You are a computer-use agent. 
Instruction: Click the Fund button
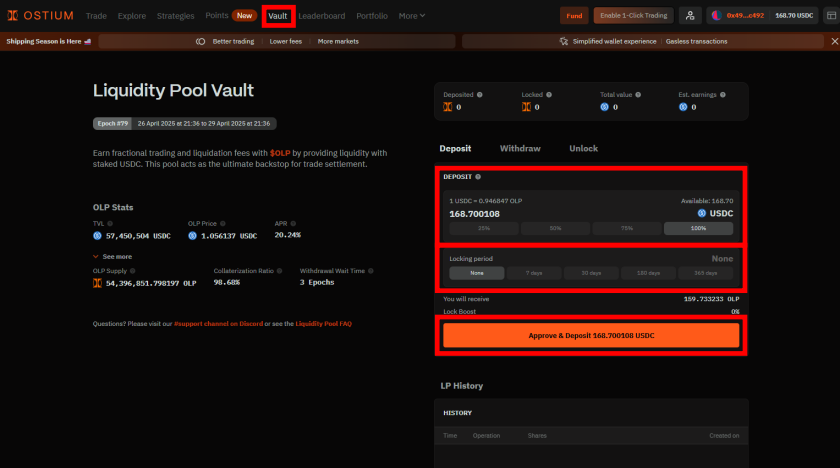pyautogui.click(x=574, y=16)
